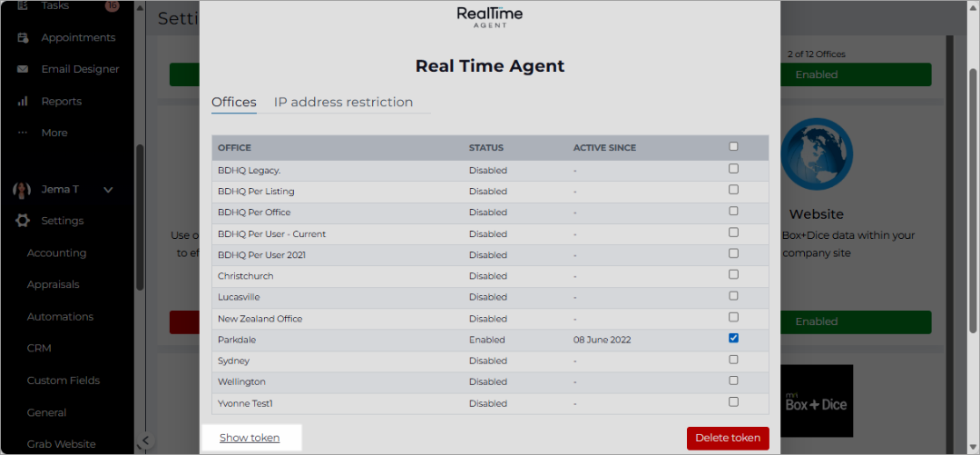Click the Reports bar chart icon
The height and width of the screenshot is (455, 980).
click(x=23, y=102)
